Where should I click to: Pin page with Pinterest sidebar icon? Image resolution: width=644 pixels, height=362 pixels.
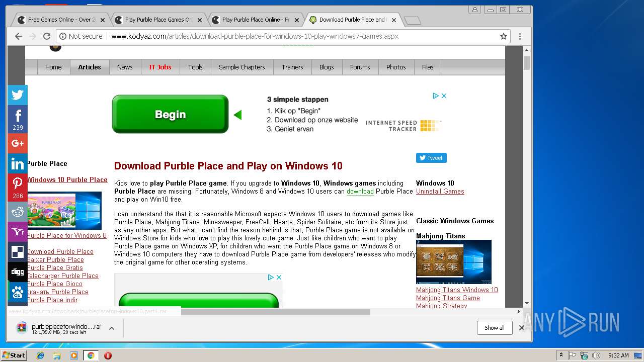click(x=18, y=188)
